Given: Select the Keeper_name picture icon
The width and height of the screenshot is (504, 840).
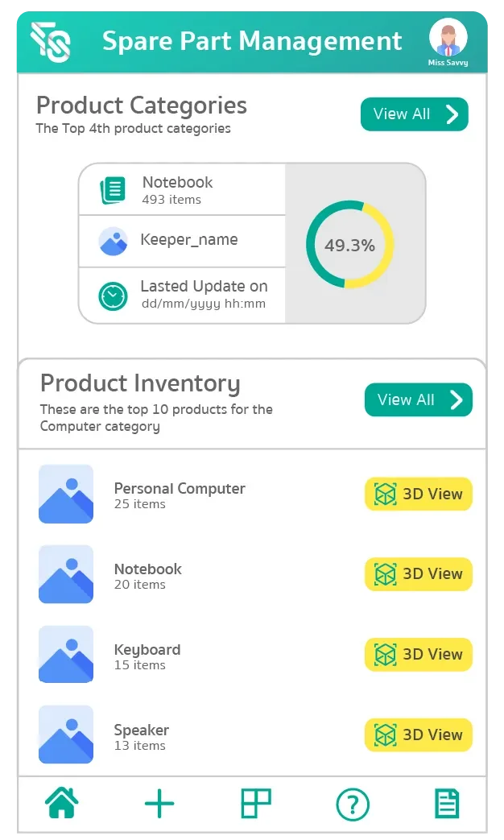Looking at the screenshot, I should pyautogui.click(x=113, y=241).
